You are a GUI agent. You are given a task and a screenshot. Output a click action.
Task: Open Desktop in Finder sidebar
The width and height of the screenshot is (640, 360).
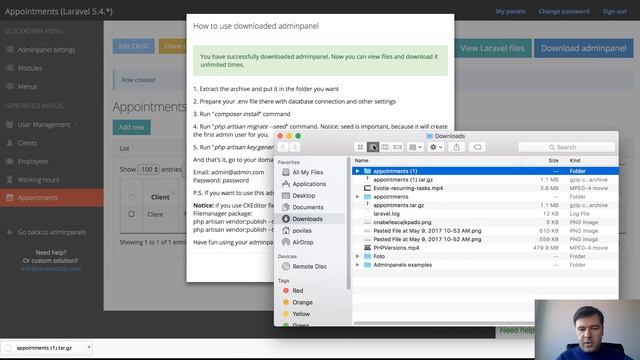tap(304, 196)
